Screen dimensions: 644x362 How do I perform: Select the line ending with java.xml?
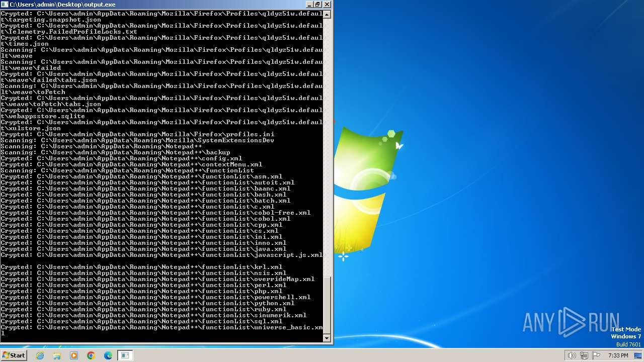(143, 249)
